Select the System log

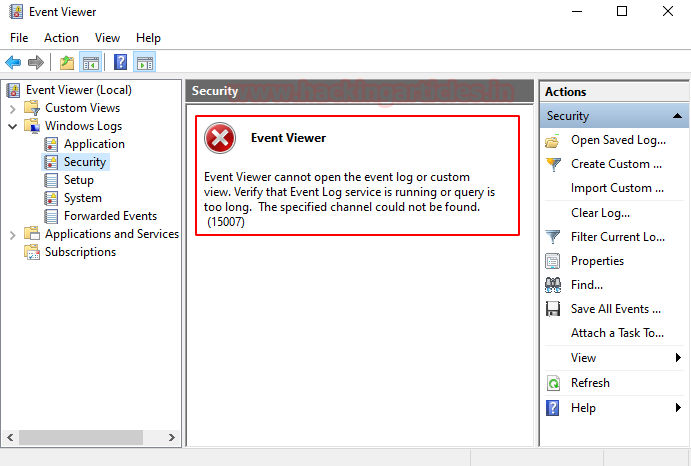coord(83,198)
